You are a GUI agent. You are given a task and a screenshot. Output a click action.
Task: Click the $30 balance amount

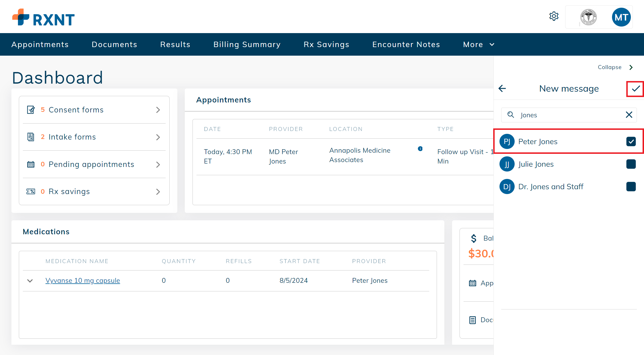click(x=481, y=253)
